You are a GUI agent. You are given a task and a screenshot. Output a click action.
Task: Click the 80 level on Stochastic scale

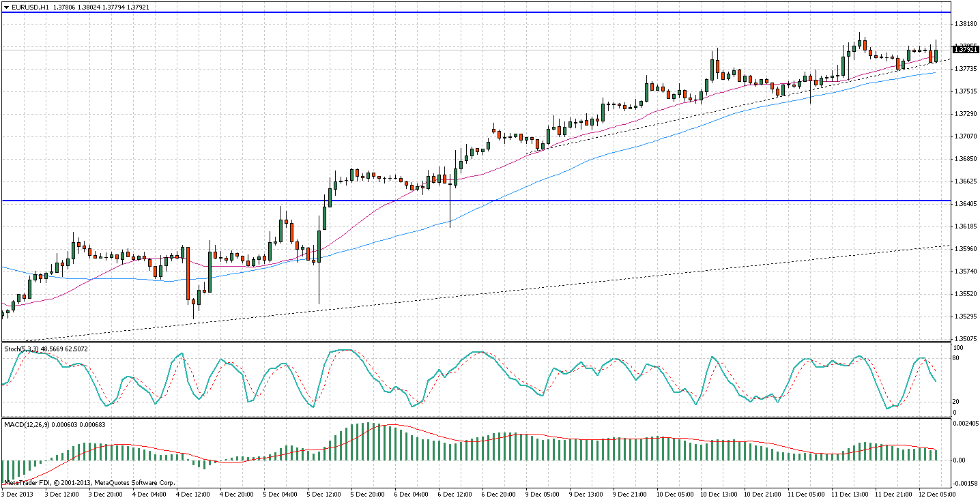(957, 357)
